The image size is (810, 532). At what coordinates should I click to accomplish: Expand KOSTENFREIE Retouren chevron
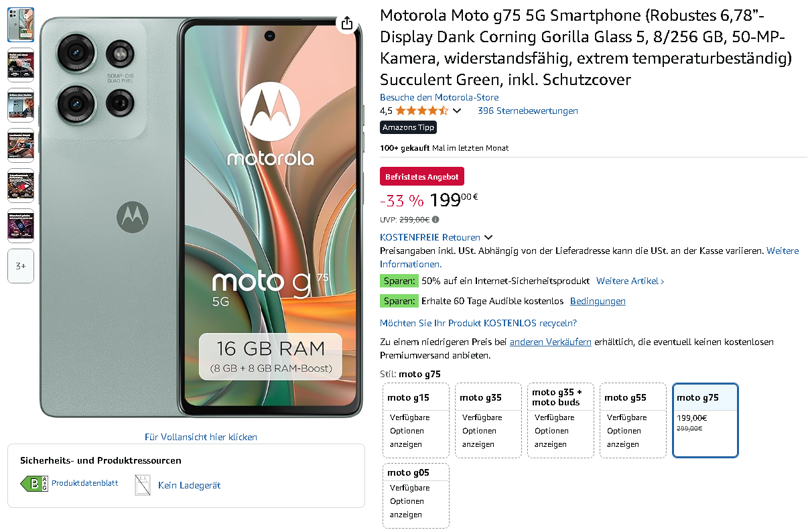488,237
